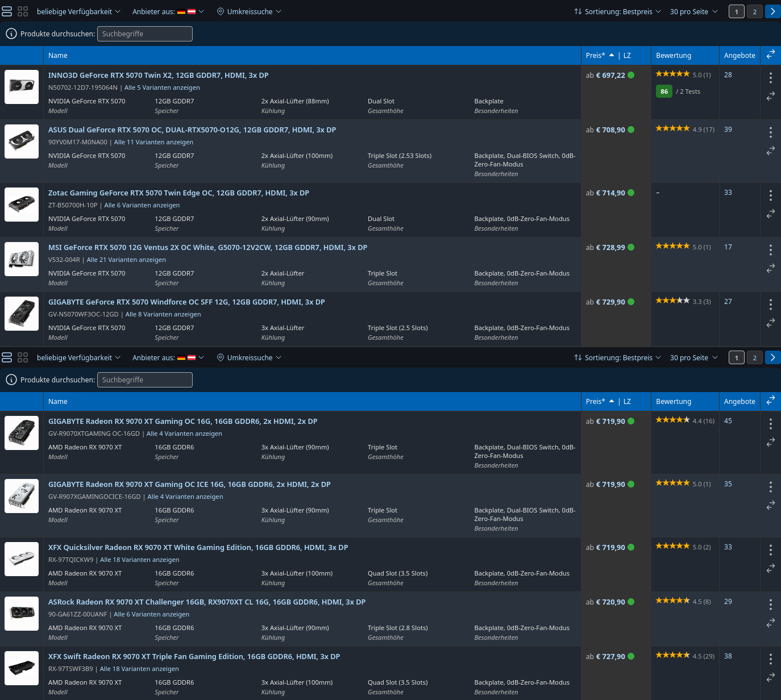The width and height of the screenshot is (781, 700).
Task: Open the XFX Swift RX 9070 XT product thumbnail
Action: point(22,668)
